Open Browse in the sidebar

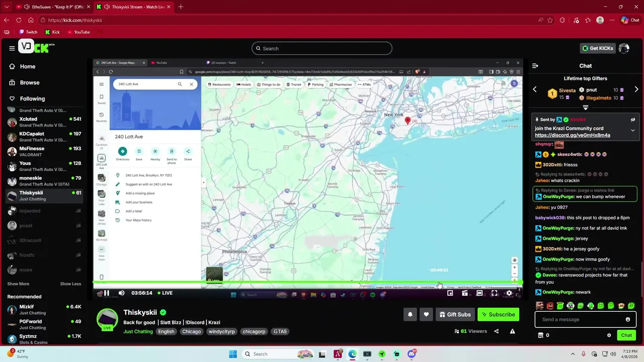[25, 82]
